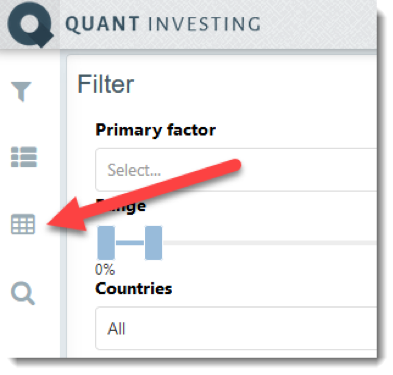Click the Quant Investing circular logo icon
The width and height of the screenshot is (393, 375).
click(30, 24)
